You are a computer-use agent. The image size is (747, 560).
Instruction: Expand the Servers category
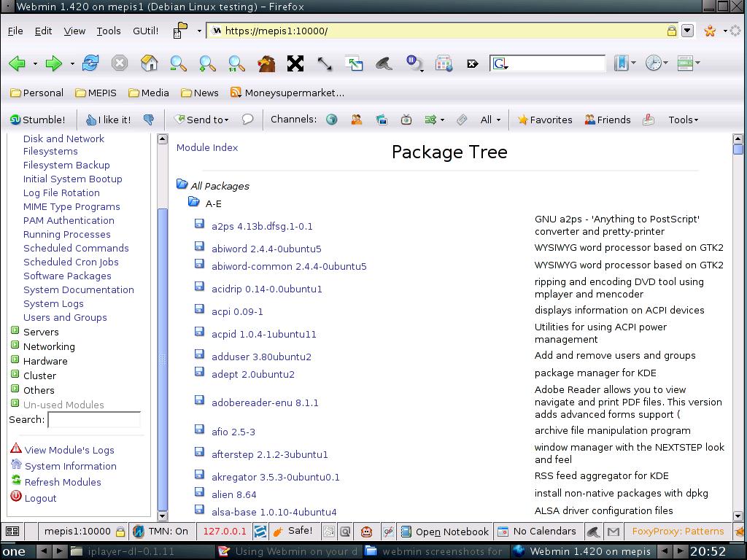click(x=15, y=330)
